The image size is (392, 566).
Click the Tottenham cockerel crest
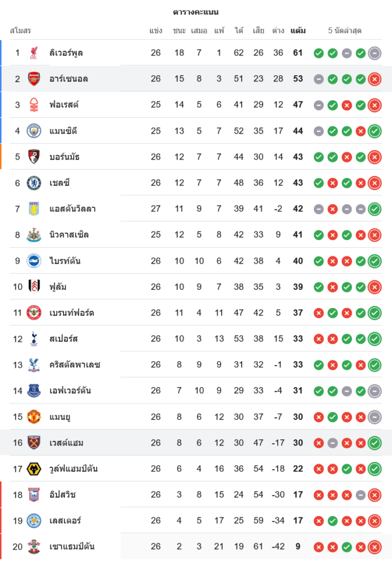pyautogui.click(x=34, y=338)
